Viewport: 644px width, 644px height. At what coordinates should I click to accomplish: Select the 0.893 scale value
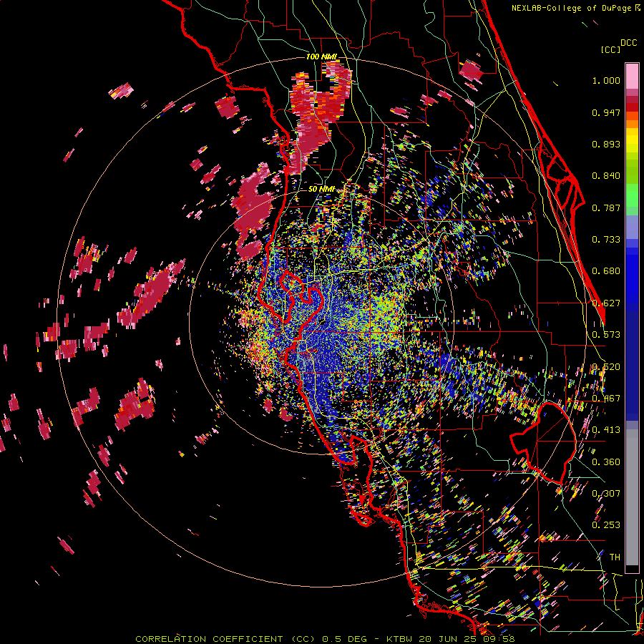(x=606, y=144)
